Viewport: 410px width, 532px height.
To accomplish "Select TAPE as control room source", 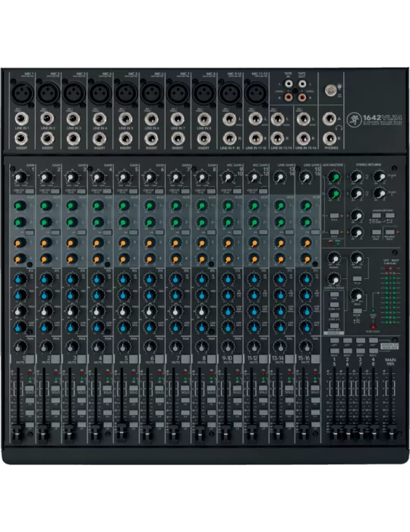I will click(334, 295).
